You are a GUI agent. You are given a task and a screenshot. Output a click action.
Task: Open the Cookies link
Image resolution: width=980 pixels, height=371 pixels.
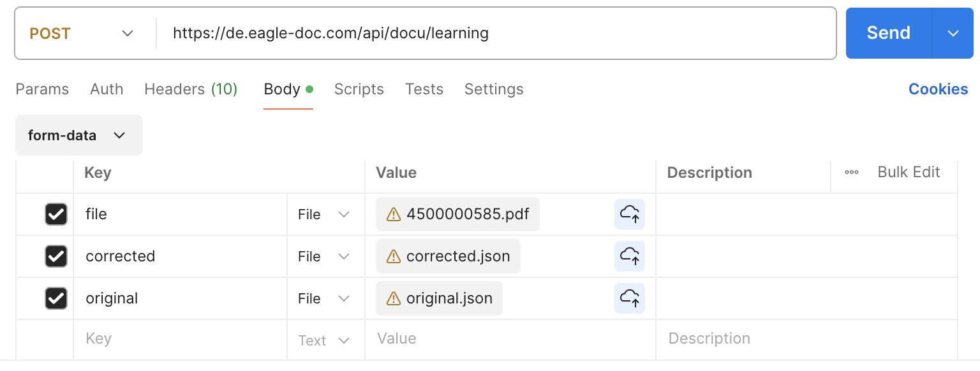(x=938, y=89)
